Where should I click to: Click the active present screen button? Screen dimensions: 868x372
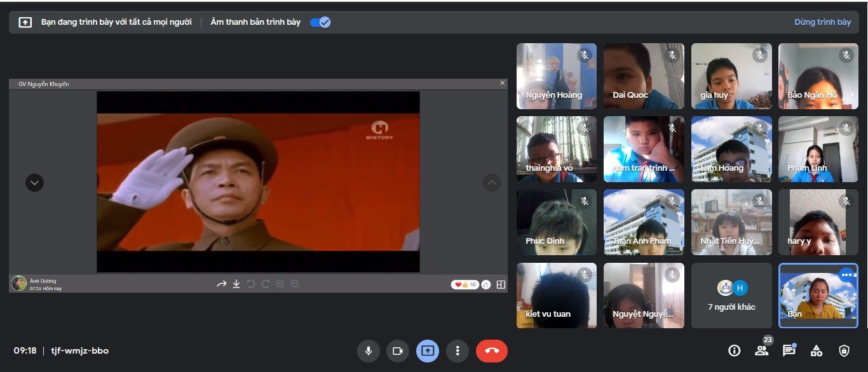coord(428,350)
